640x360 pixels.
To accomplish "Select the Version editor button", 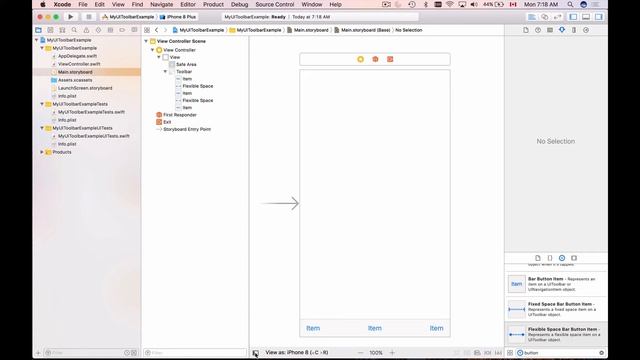I will tap(557, 17).
